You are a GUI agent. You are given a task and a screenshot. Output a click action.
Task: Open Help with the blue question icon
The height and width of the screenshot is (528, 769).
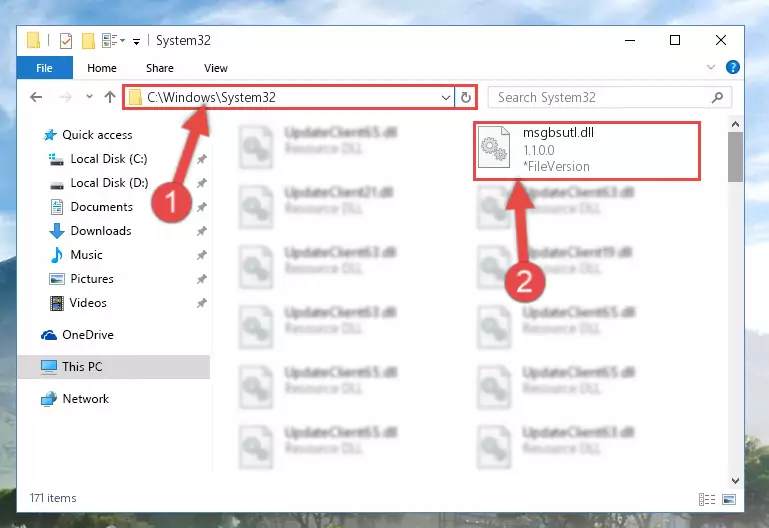[x=733, y=67]
